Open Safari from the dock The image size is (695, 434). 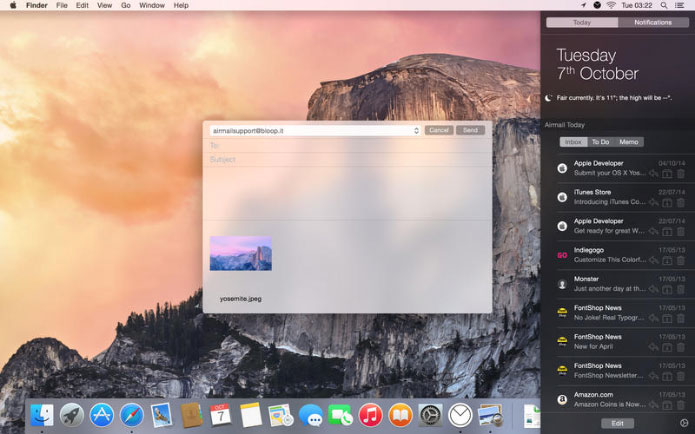click(130, 414)
